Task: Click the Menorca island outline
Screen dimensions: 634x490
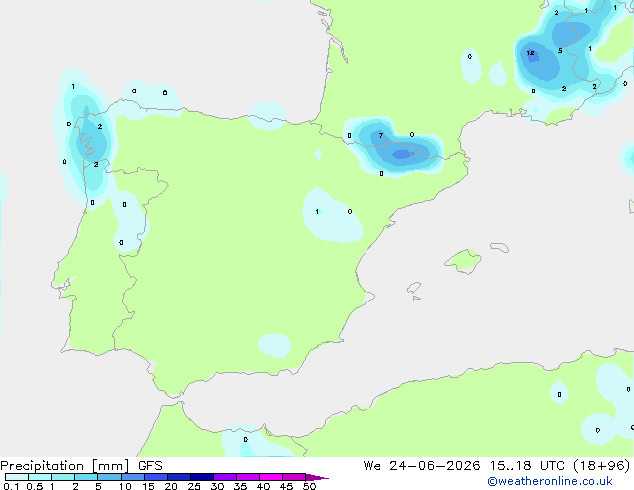Action: [499, 247]
